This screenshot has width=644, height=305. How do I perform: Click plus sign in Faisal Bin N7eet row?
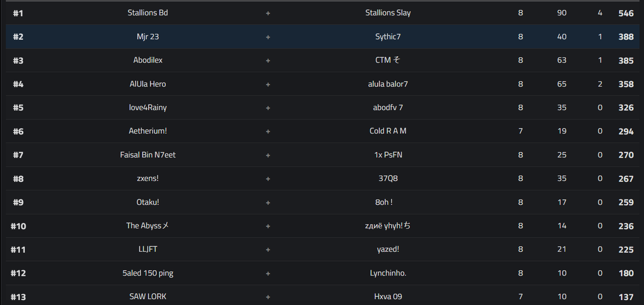point(268,155)
